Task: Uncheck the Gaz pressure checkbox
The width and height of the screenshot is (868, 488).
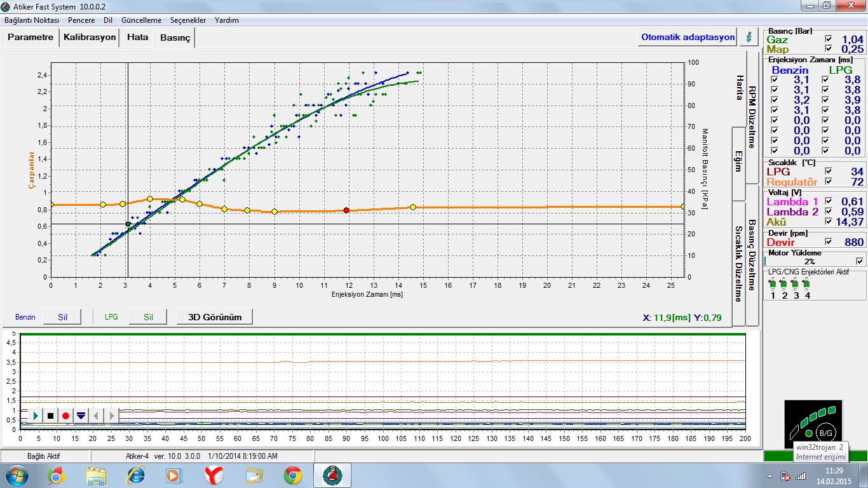Action: (x=828, y=39)
